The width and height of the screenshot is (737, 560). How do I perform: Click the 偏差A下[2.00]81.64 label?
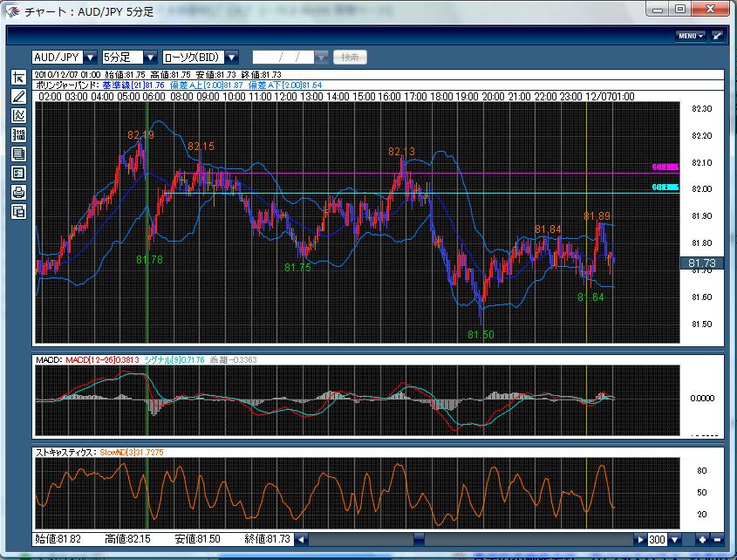click(x=285, y=85)
